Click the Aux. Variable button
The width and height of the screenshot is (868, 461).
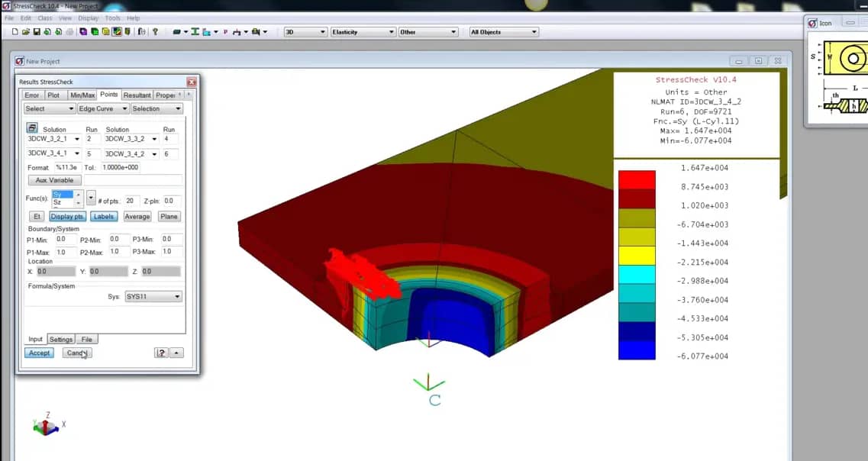[x=54, y=180]
